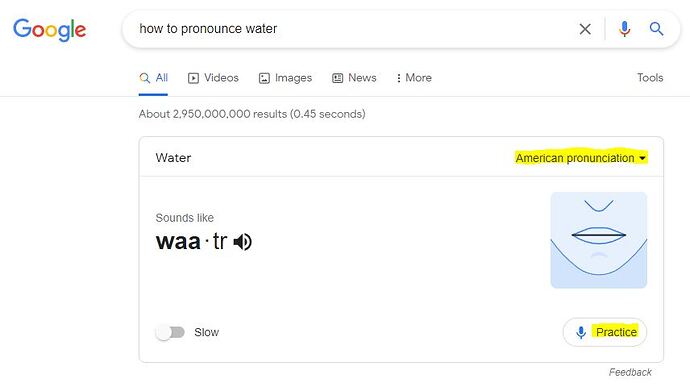
Task: Start voice search with the microphone icon
Action: (624, 29)
